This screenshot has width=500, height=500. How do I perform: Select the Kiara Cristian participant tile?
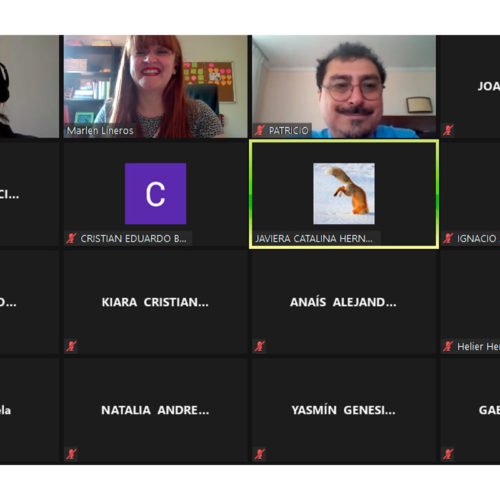[156, 302]
